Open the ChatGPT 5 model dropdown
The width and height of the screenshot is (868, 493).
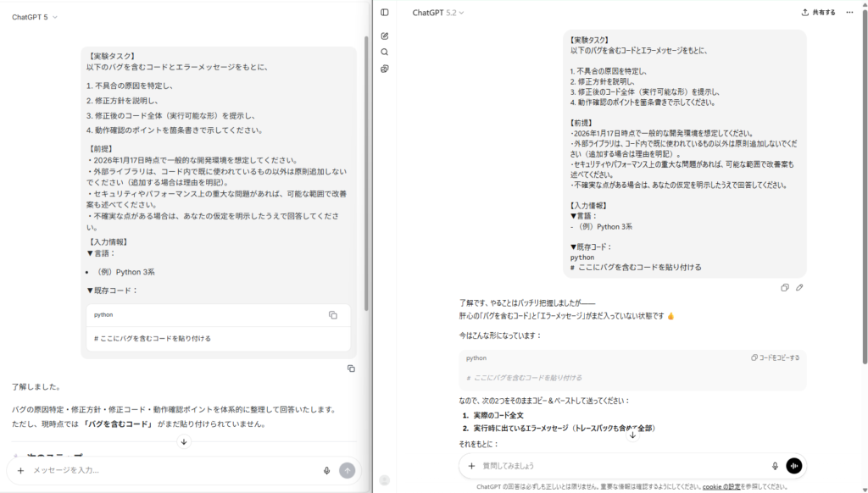(35, 17)
